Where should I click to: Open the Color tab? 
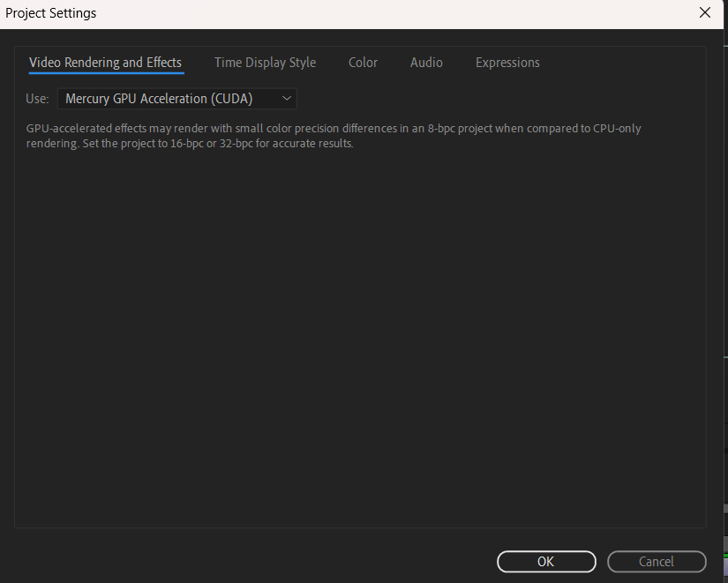click(363, 62)
